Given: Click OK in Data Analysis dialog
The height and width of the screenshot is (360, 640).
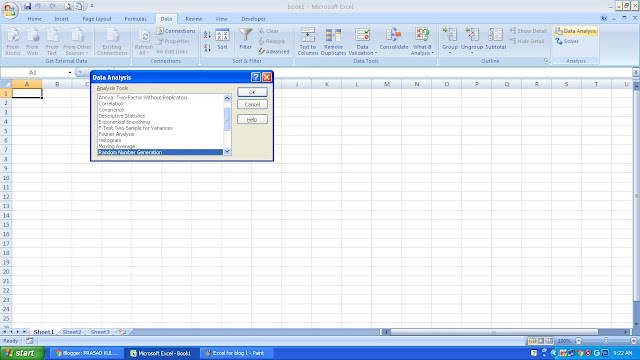Looking at the screenshot, I should point(252,92).
